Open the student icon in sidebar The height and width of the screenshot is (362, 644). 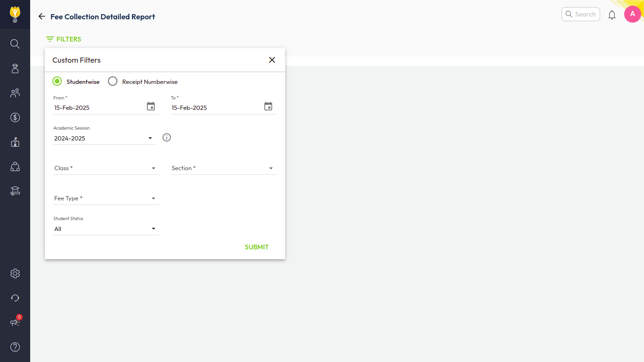15,68
